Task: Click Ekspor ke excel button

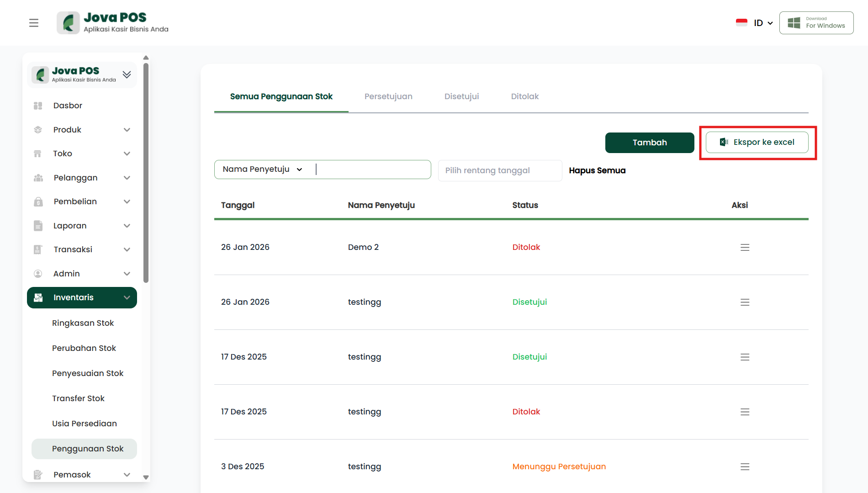Action: 757,143
